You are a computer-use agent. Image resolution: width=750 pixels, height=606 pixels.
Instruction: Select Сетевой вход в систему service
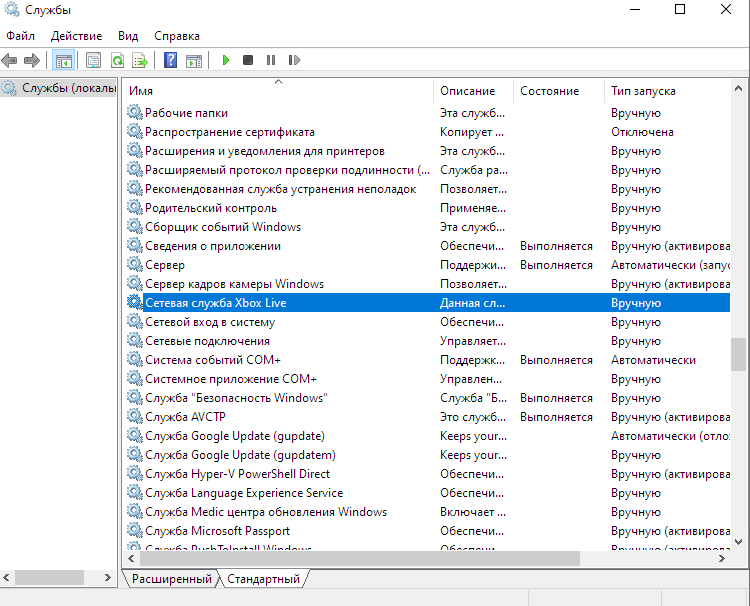[210, 321]
